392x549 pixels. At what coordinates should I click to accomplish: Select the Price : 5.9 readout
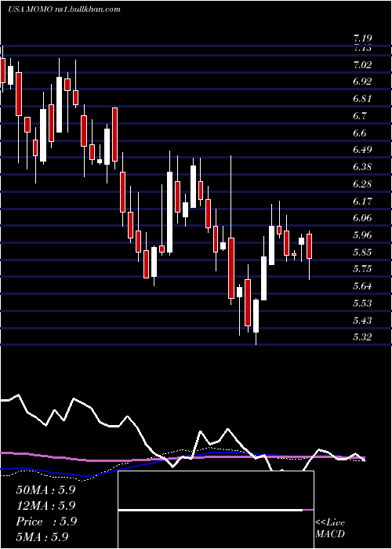pos(46,522)
